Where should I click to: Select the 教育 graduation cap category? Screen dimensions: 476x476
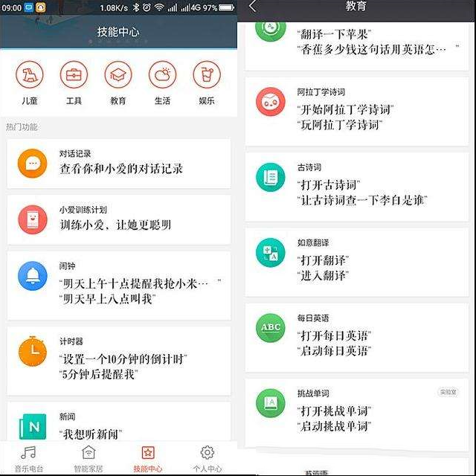pos(118,74)
